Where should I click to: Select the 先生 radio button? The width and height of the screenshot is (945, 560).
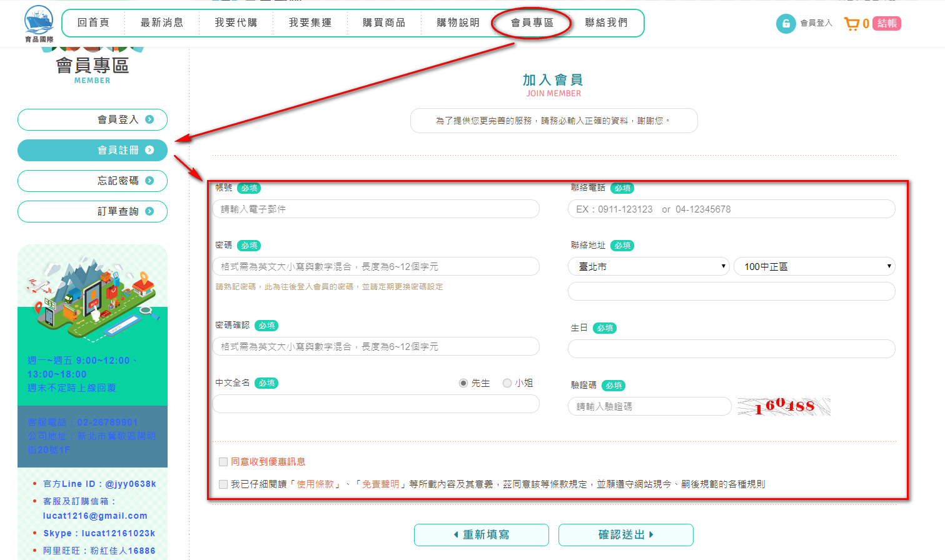click(463, 383)
